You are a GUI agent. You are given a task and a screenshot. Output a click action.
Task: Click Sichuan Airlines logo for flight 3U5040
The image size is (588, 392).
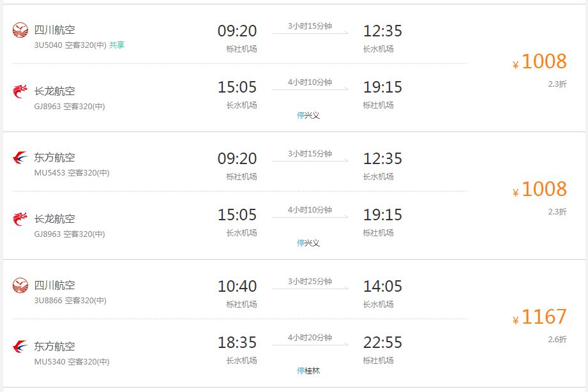click(x=20, y=30)
